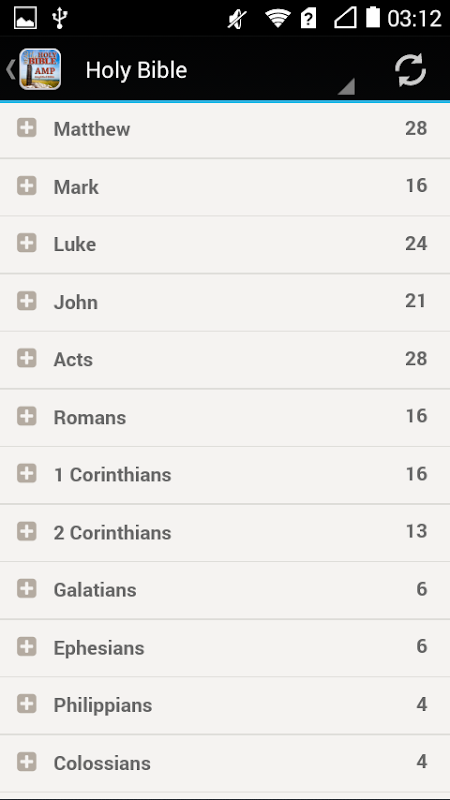This screenshot has width=450, height=800.
Task: Tap the plus icon for 1 Corinthians
Action: 27,473
